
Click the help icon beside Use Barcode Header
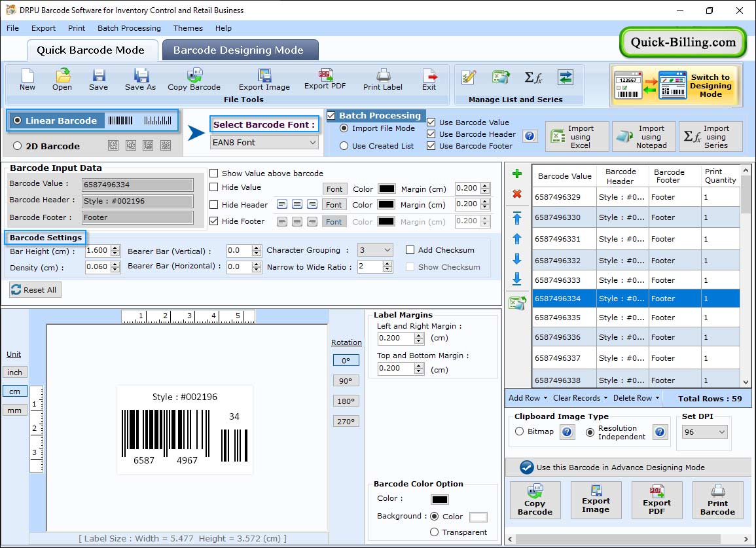[x=530, y=136]
